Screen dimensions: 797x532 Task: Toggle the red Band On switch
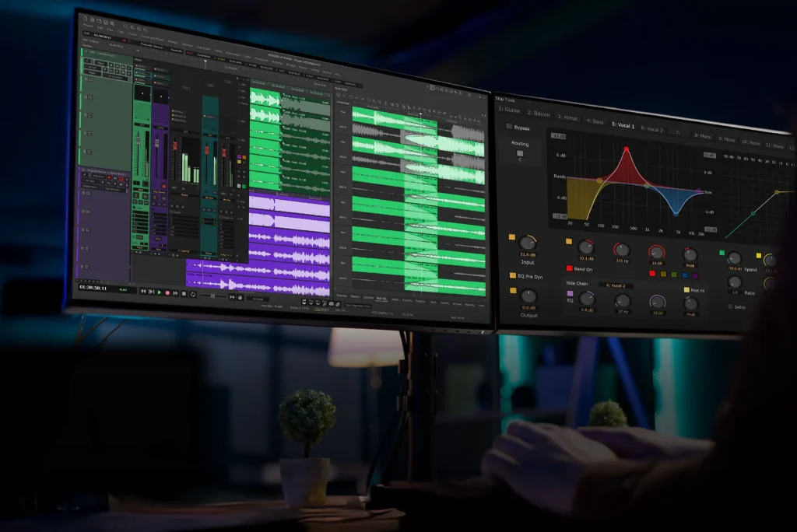[570, 268]
